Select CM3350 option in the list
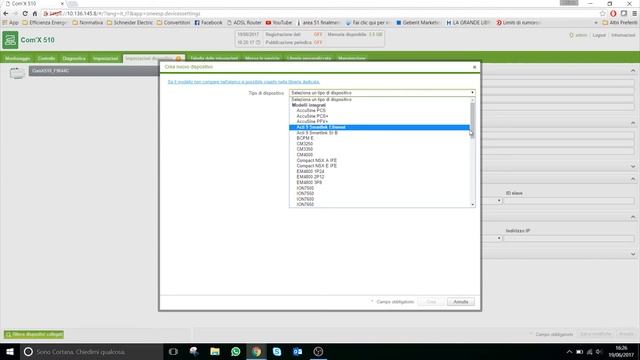 click(379, 149)
